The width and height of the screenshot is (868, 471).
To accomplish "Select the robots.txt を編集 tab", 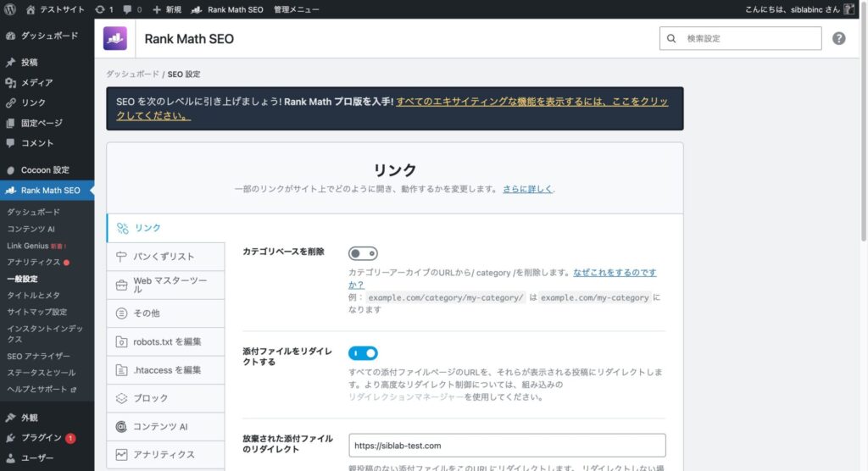I will coord(165,341).
